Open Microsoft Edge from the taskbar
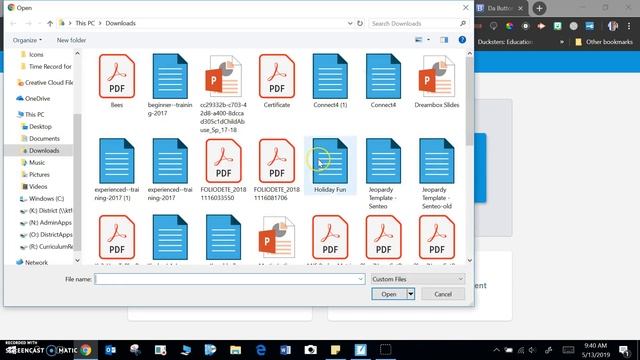 pyautogui.click(x=260, y=350)
